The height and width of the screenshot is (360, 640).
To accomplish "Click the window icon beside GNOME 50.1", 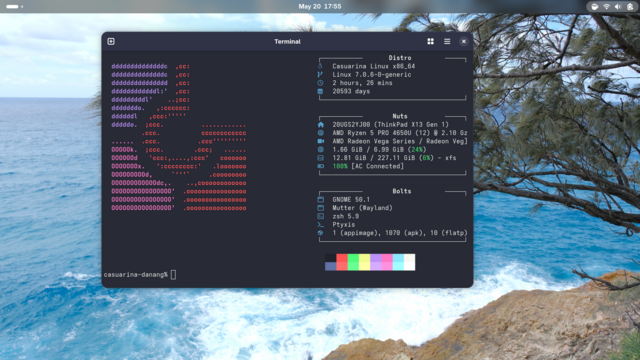I will [321, 200].
